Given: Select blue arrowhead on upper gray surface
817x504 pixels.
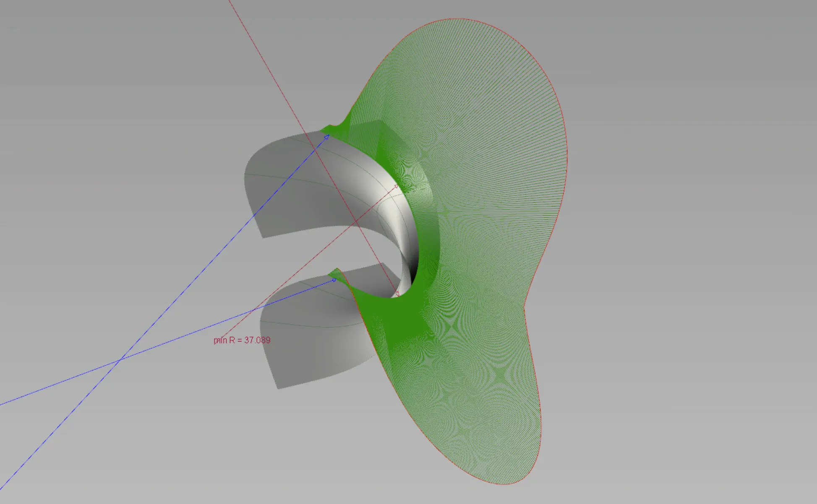Looking at the screenshot, I should point(326,137).
